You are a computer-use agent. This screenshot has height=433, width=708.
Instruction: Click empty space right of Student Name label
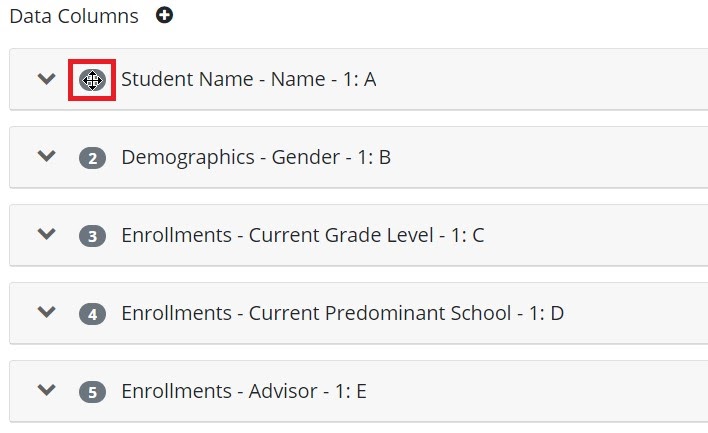pos(542,79)
